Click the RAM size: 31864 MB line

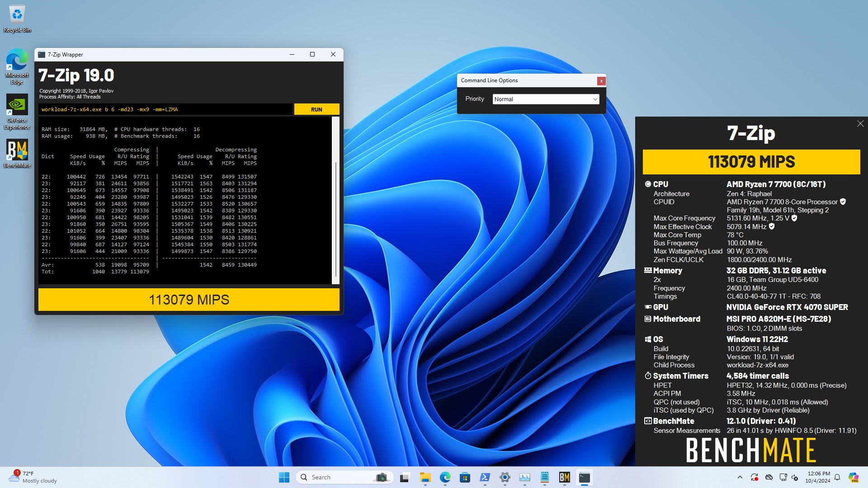click(75, 129)
